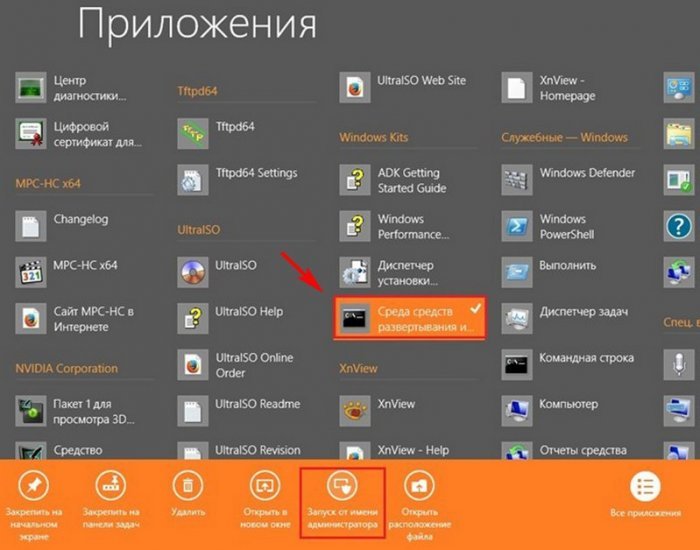Image resolution: width=700 pixels, height=550 pixels.
Task: Open ADK Getting Started Guide
Action: click(x=393, y=180)
